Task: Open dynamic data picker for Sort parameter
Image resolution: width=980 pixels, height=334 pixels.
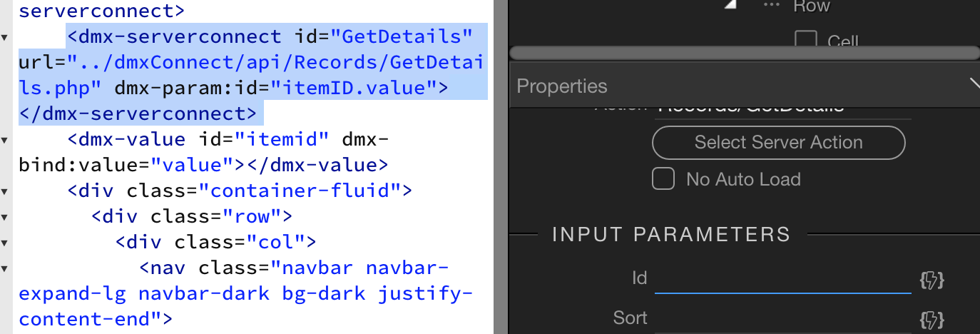Action: 932,319
